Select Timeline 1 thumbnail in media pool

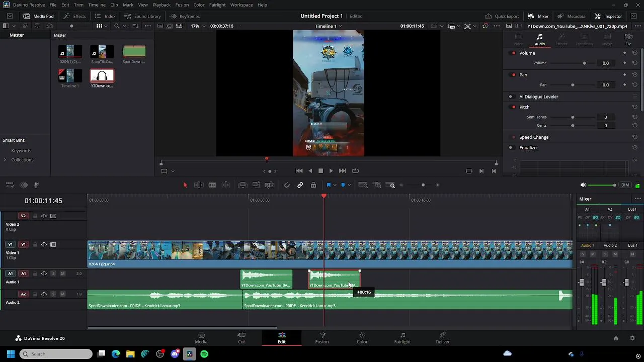click(x=70, y=76)
